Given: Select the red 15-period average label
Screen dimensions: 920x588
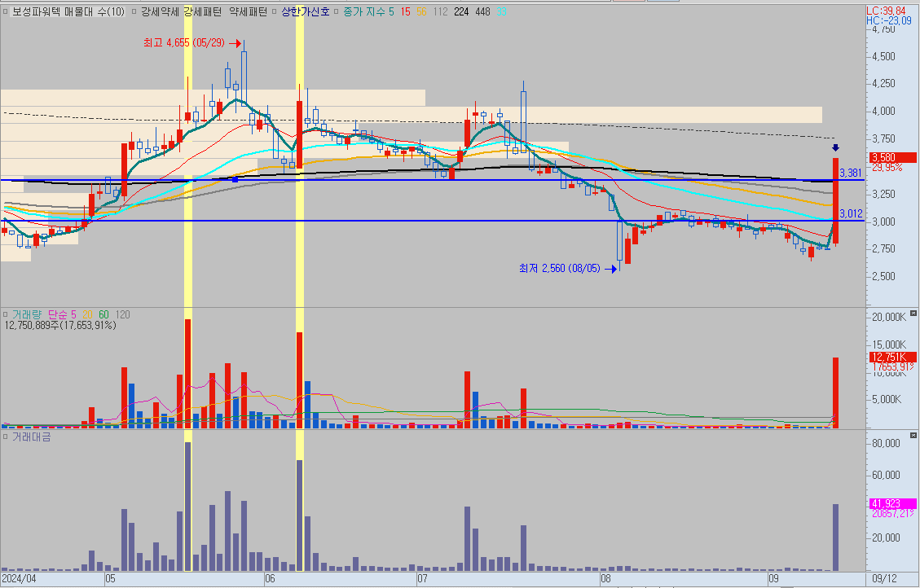Looking at the screenshot, I should pyautogui.click(x=406, y=11).
